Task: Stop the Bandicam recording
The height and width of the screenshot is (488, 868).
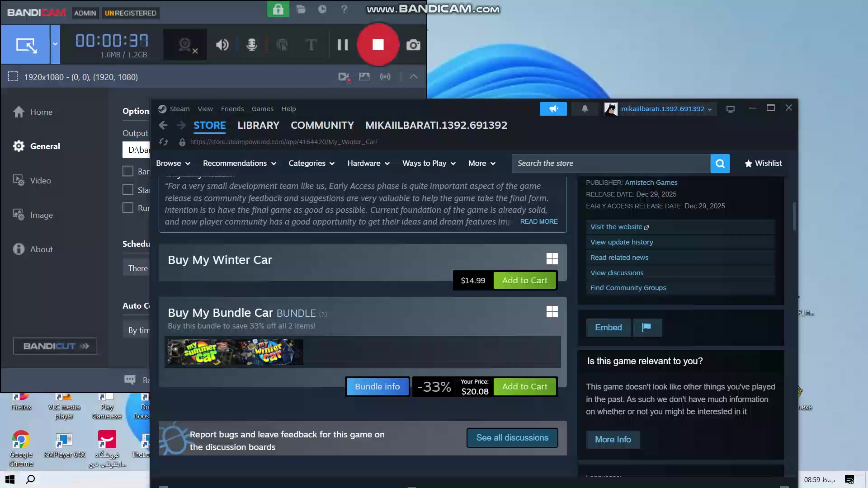Action: pos(378,45)
